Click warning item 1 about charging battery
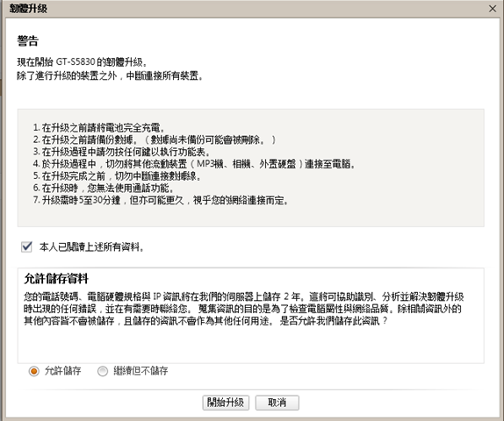This screenshot has height=421, width=504. pos(98,128)
